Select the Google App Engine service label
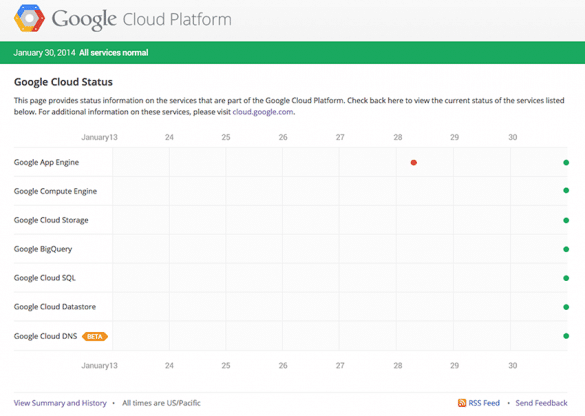 pos(46,162)
